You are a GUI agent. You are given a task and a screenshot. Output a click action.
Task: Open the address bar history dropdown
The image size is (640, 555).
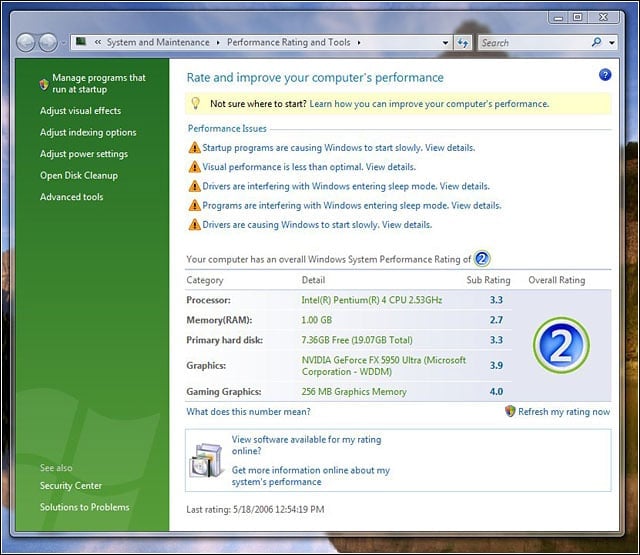pos(445,42)
